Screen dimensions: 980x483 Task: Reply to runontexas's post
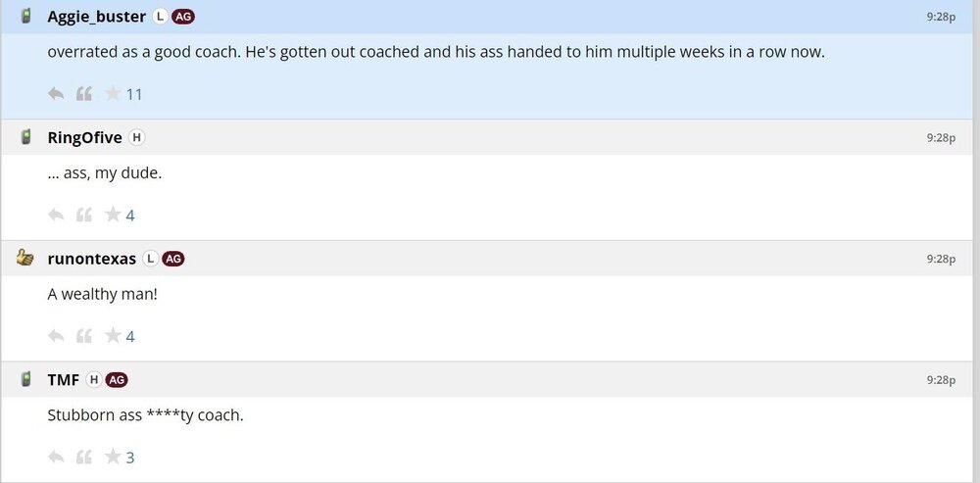56,336
